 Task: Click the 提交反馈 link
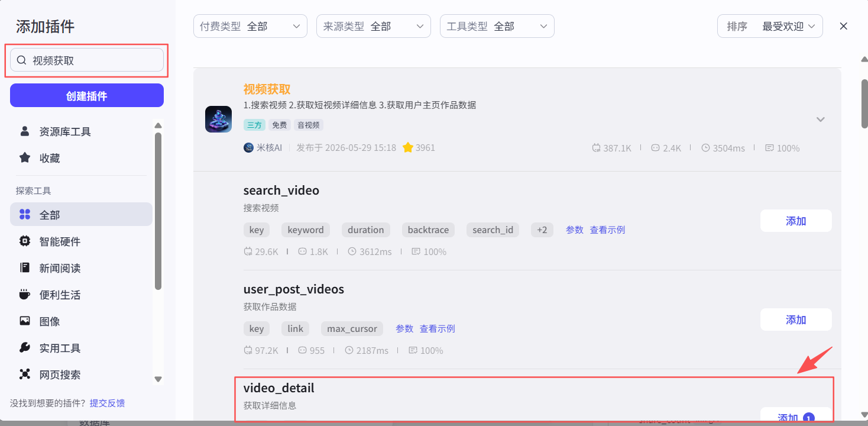click(107, 403)
